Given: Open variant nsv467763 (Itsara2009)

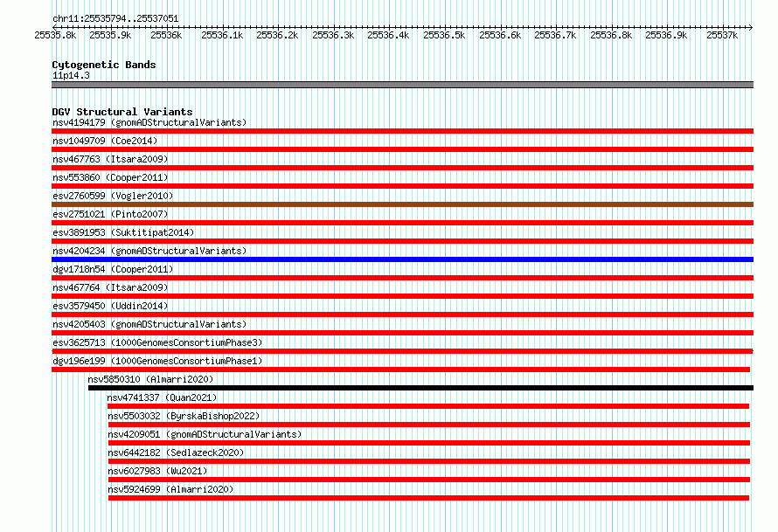Looking at the screenshot, I should tap(110, 159).
